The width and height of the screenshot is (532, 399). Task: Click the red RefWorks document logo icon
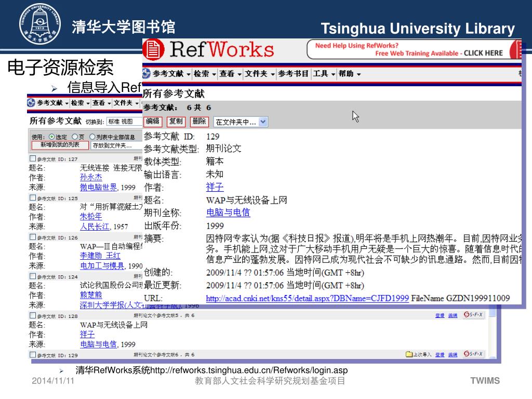click(153, 49)
